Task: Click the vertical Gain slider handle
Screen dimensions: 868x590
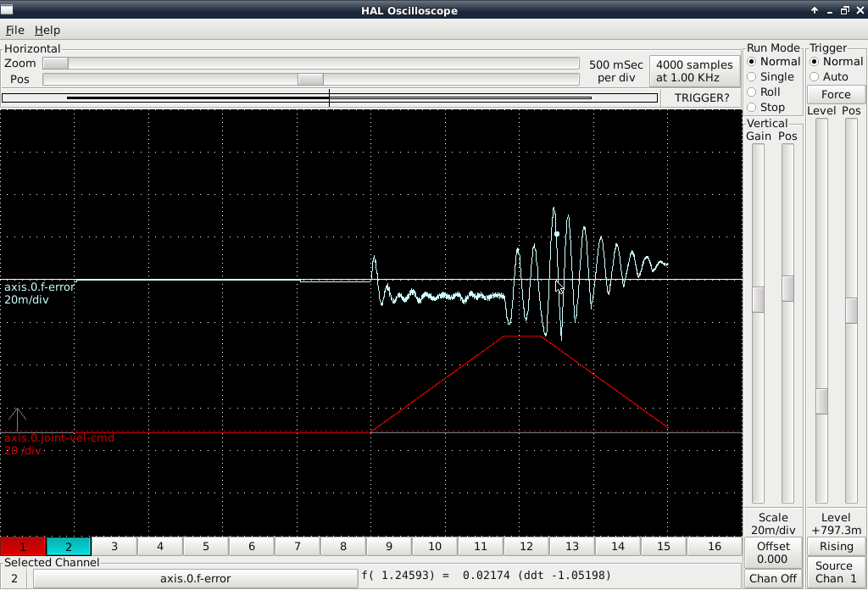Action: tap(758, 299)
